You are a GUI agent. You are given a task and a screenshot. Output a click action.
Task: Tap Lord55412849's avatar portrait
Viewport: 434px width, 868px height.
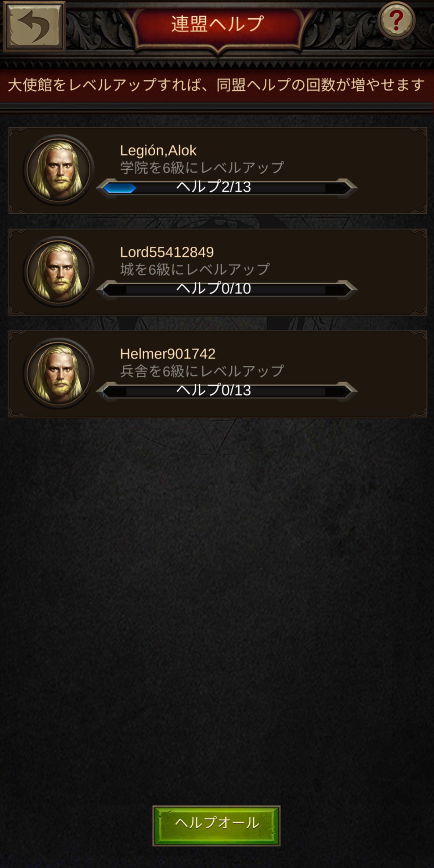(58, 271)
